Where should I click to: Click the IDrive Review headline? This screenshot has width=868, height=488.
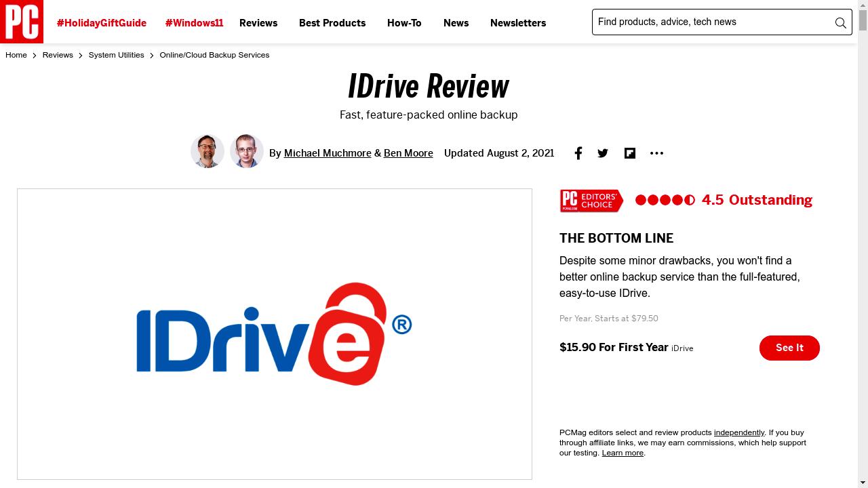coord(429,86)
